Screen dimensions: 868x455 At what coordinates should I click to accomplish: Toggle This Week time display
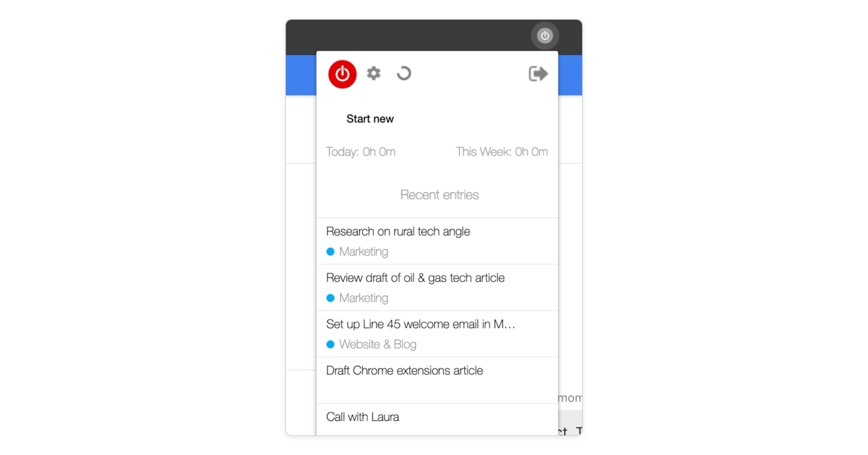pyautogui.click(x=501, y=151)
